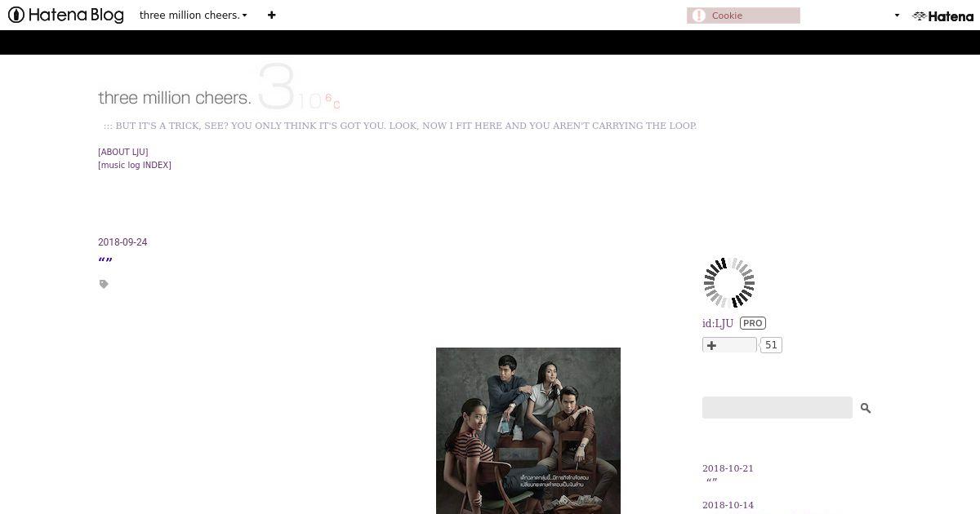Open the post title quotation marks link
The width and height of the screenshot is (980, 514).
[105, 261]
